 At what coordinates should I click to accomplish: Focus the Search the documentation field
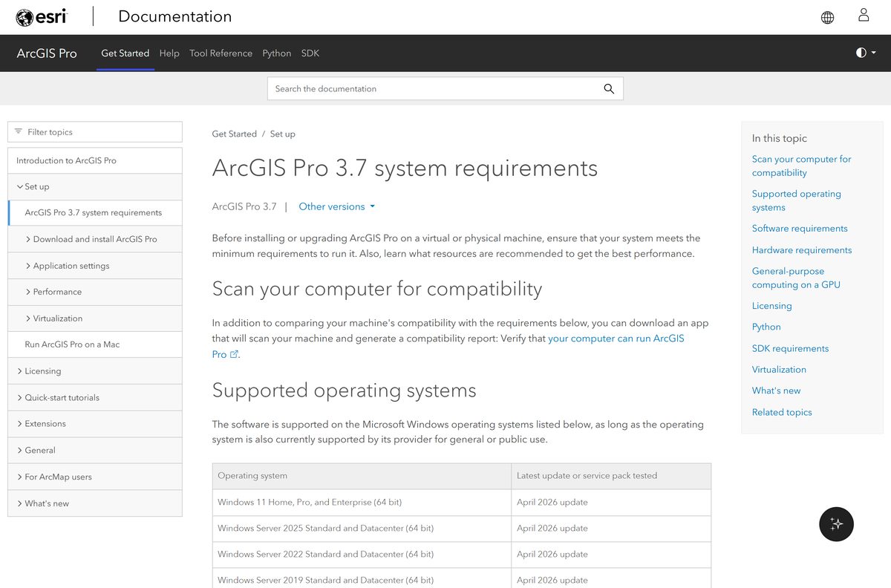(445, 88)
